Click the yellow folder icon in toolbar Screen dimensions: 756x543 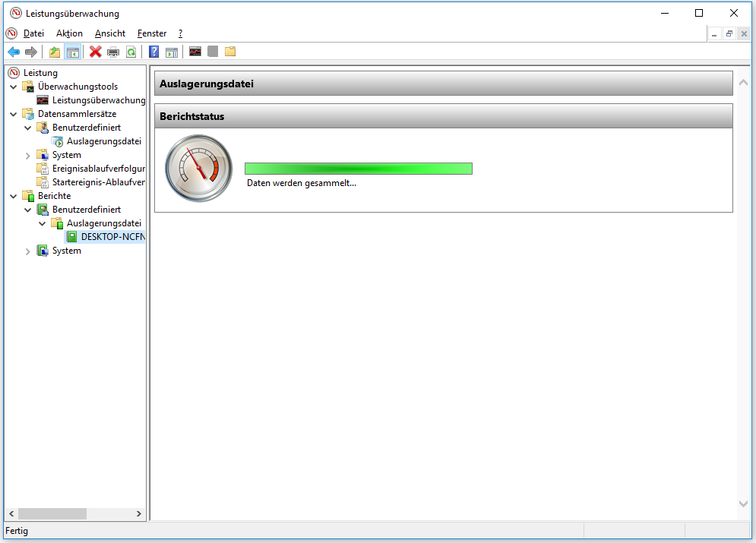pos(230,51)
